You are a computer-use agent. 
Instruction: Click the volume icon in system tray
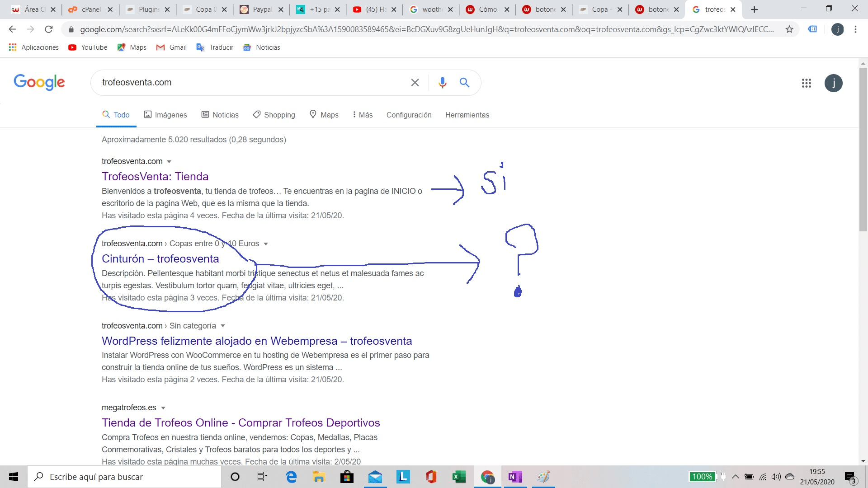coord(776,477)
